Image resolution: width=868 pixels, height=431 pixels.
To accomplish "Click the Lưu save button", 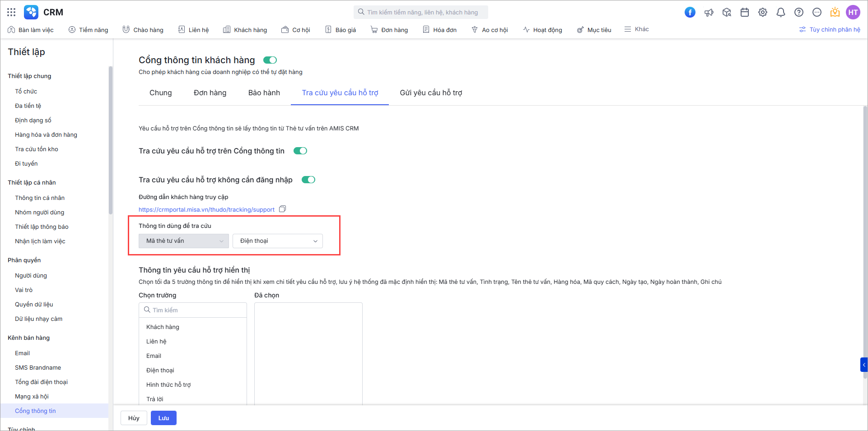I will 163,418.
